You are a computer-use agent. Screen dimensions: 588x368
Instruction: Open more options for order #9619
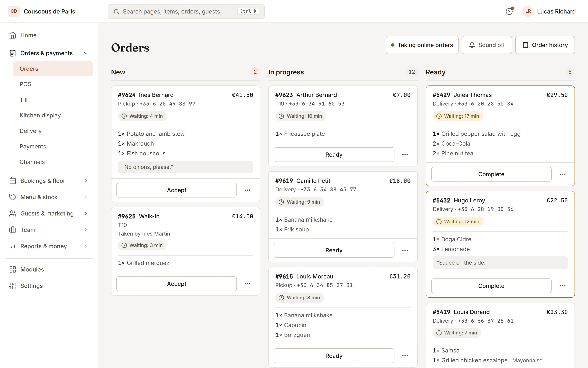pos(405,250)
